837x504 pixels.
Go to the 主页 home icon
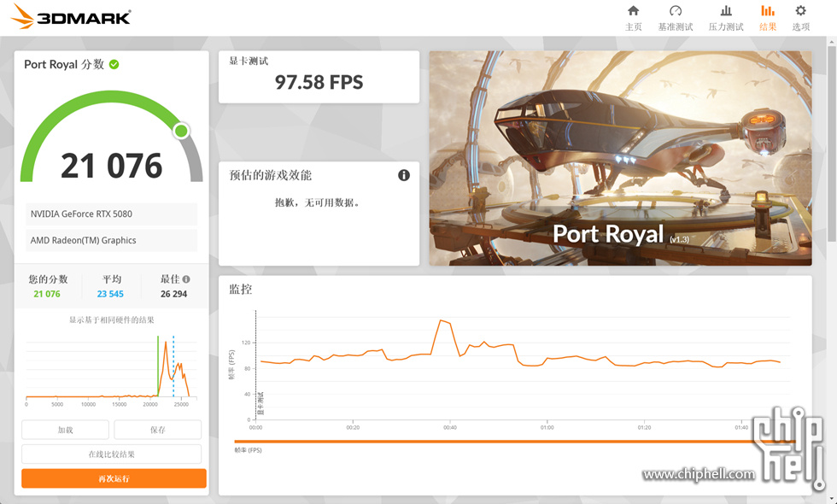633,11
